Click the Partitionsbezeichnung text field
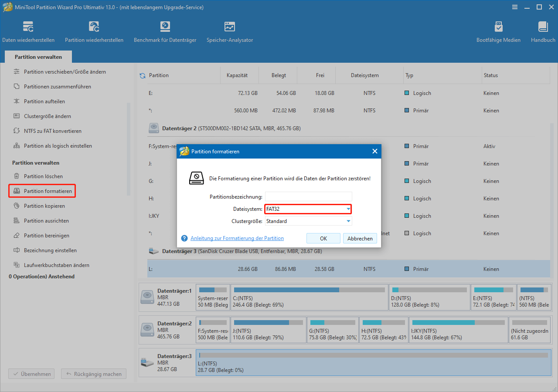 (x=308, y=197)
